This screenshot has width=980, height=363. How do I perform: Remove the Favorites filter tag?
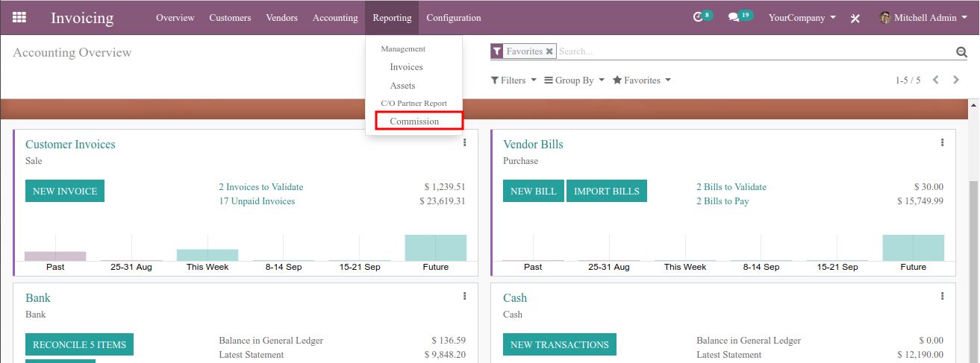(x=549, y=51)
